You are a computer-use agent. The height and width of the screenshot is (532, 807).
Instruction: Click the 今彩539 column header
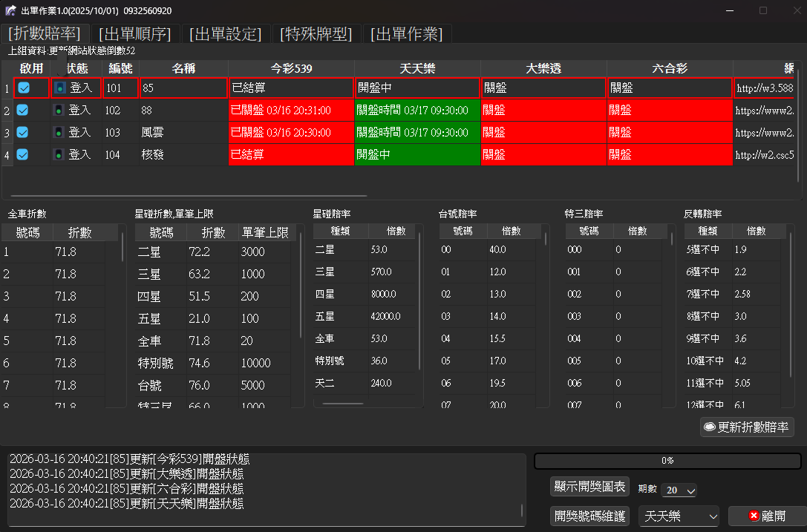tap(291, 68)
